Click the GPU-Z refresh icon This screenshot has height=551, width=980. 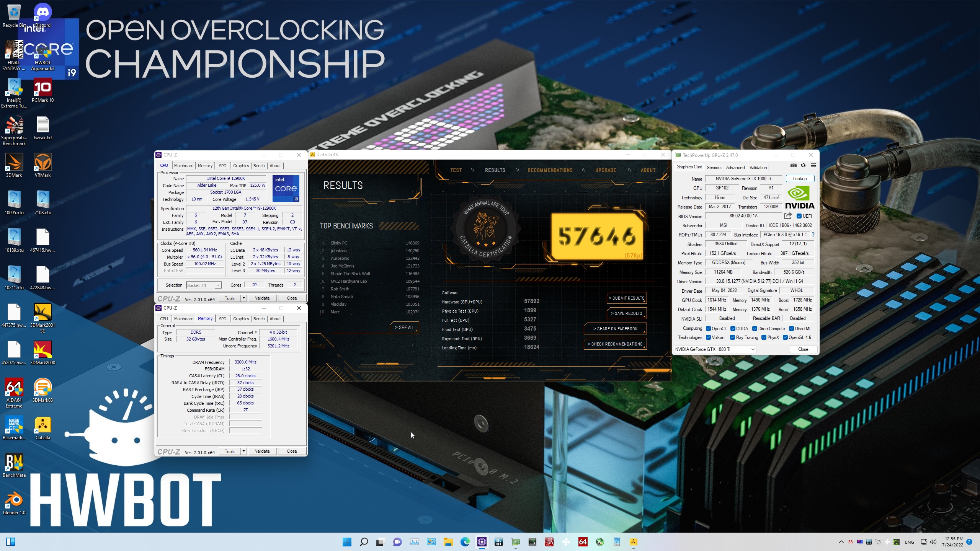(803, 165)
